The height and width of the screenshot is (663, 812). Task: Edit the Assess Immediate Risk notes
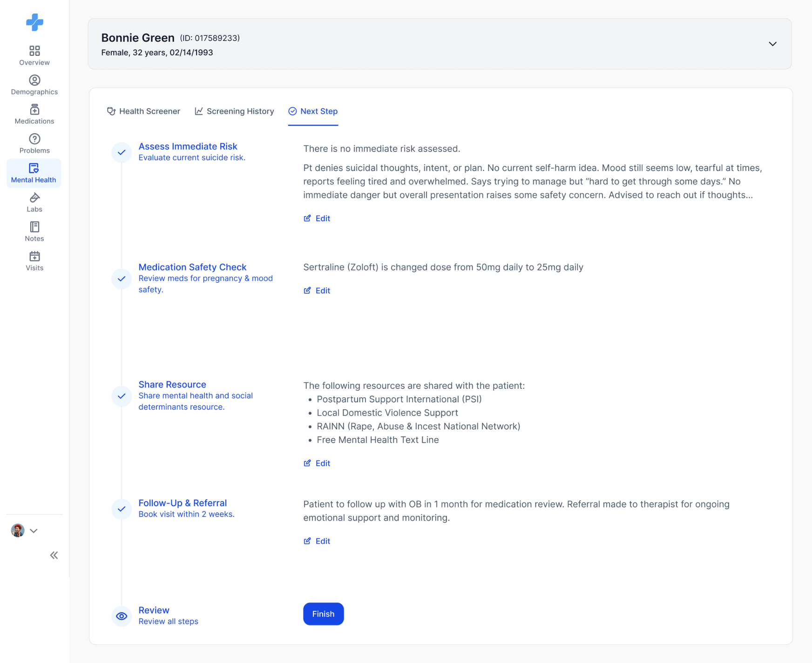coord(317,218)
